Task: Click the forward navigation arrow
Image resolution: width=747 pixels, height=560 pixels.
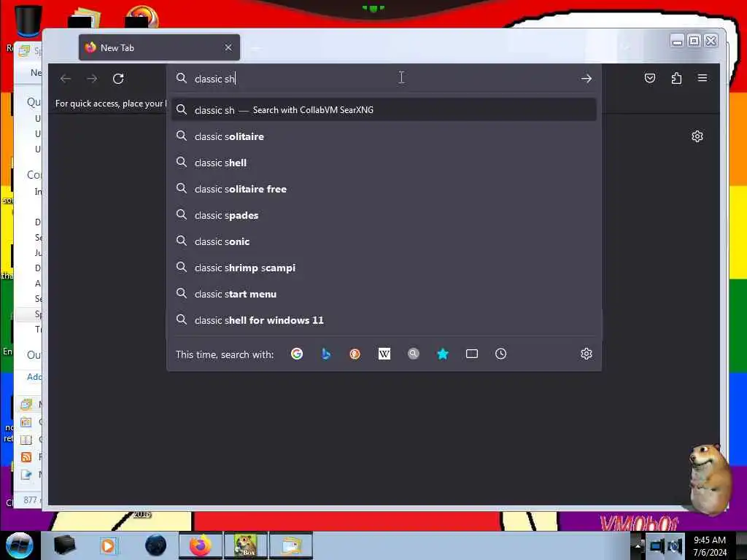Action: 92,79
